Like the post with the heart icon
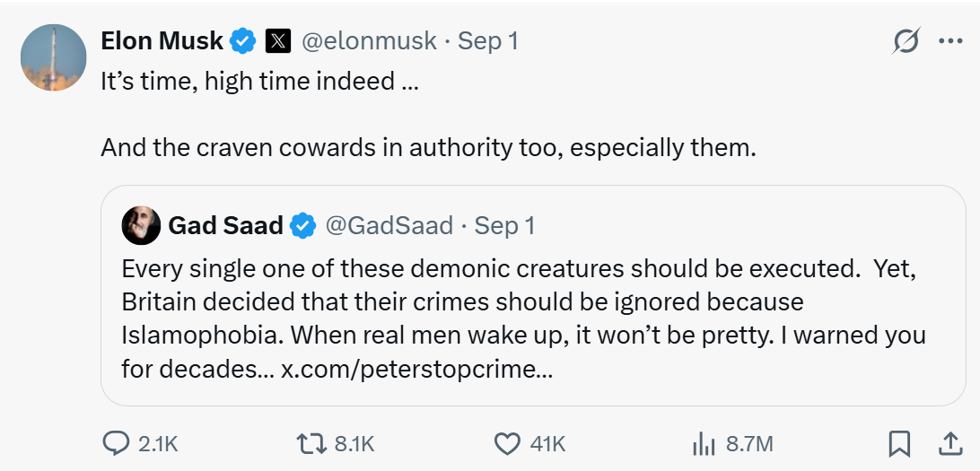980x471 pixels. [x=507, y=443]
